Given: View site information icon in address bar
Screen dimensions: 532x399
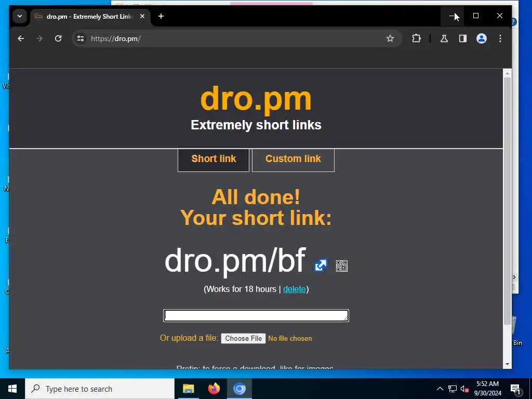Looking at the screenshot, I should point(81,38).
